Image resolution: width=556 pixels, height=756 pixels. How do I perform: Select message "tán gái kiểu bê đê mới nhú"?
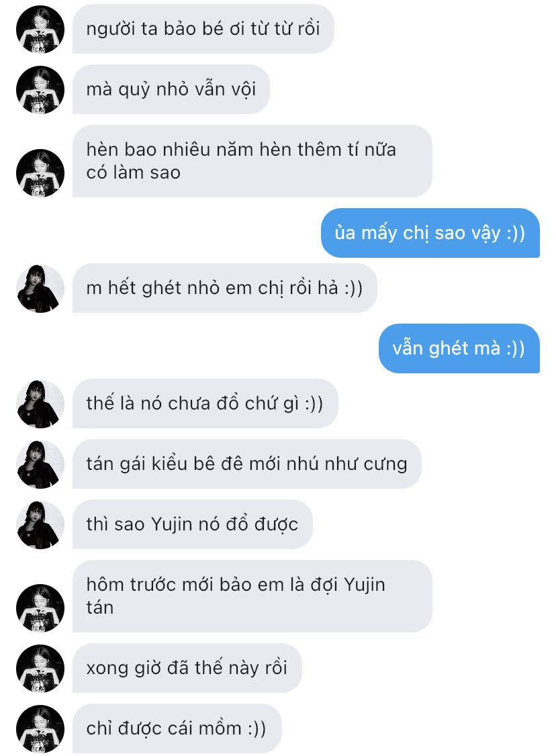[x=247, y=464]
